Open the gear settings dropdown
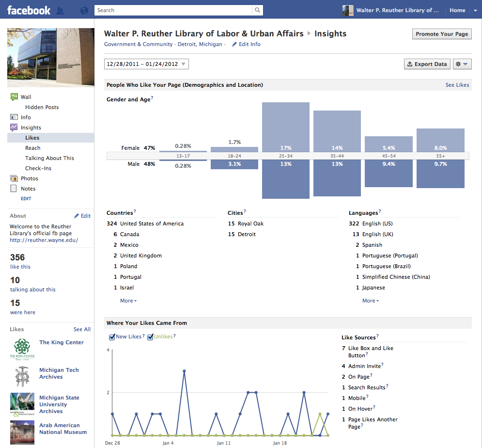Viewport: 482px width, 448px height. click(461, 64)
